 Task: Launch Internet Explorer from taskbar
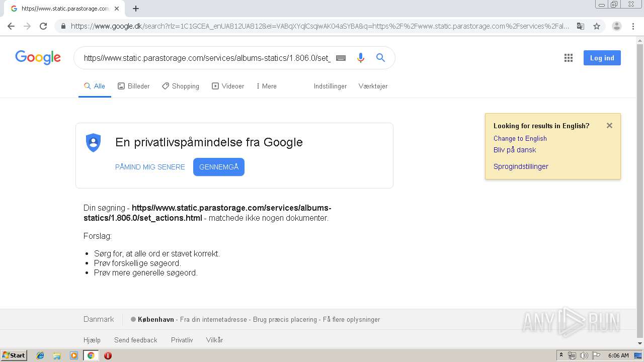(40, 355)
